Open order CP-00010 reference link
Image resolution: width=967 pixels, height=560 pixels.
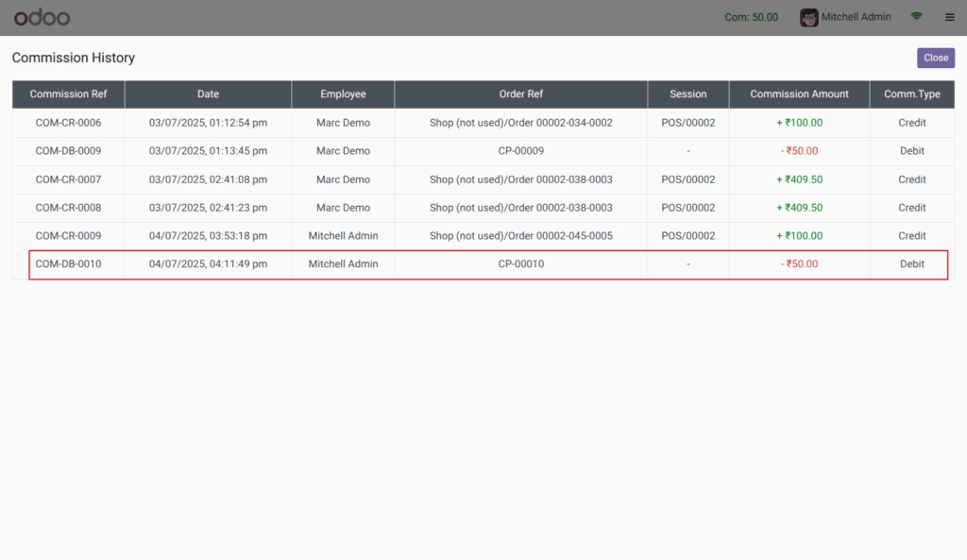point(520,263)
